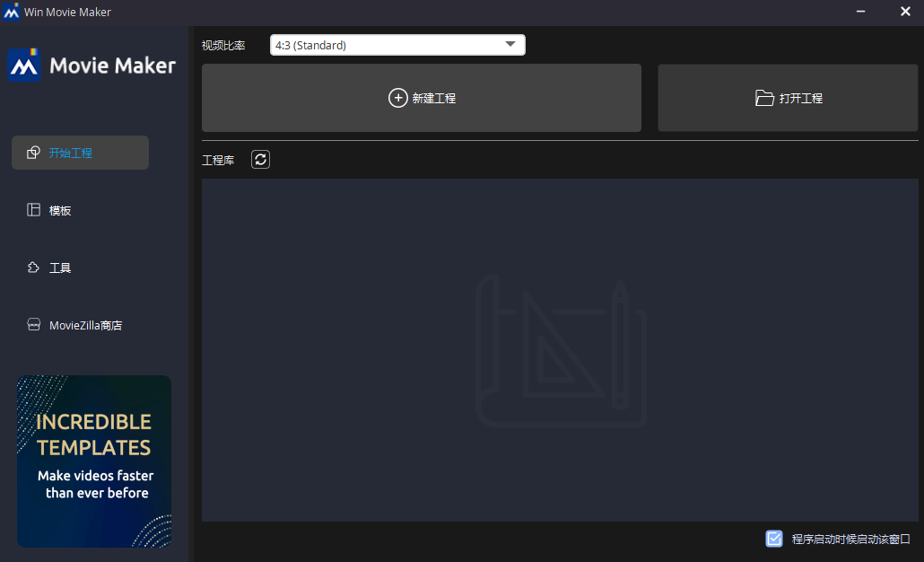The height and width of the screenshot is (562, 924).
Task: Toggle the 程序启动时候启动该窗口 checkbox
Action: point(773,539)
